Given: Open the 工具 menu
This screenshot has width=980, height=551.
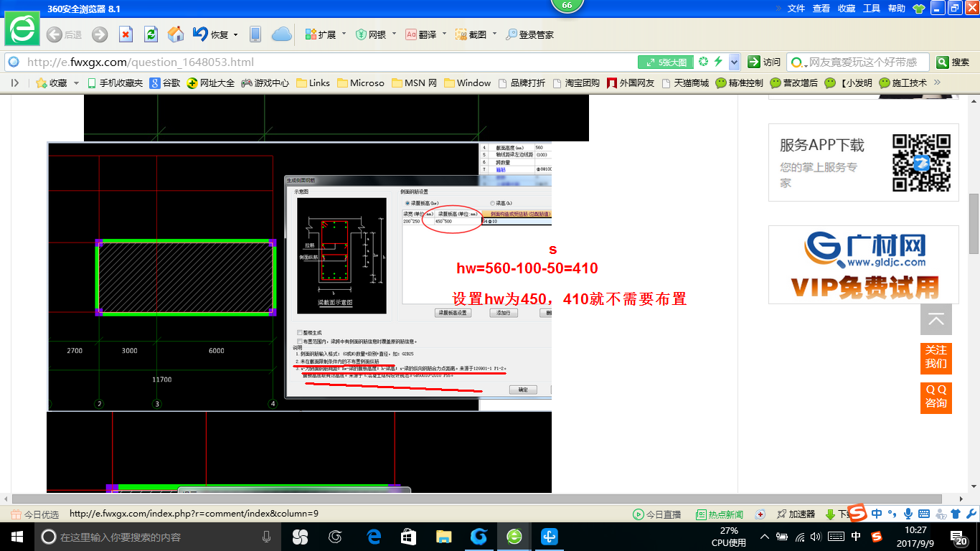Looking at the screenshot, I should [x=872, y=9].
